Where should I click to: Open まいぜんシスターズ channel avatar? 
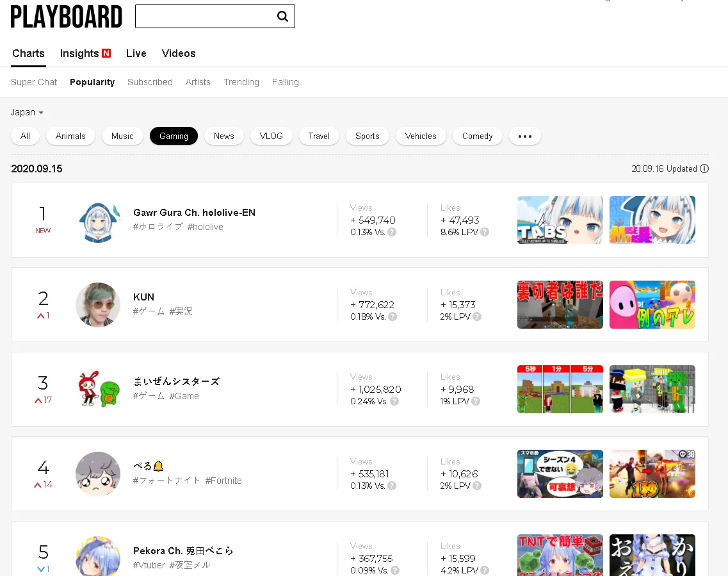tap(98, 390)
